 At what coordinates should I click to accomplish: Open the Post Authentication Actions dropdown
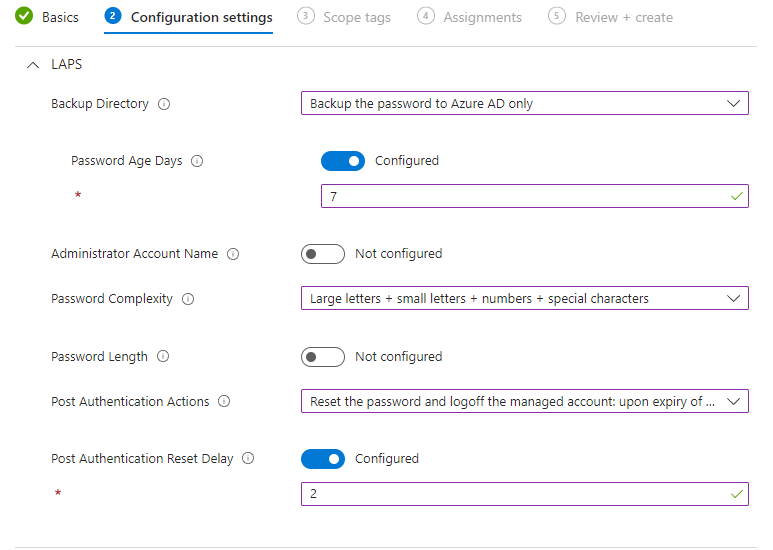(x=524, y=401)
